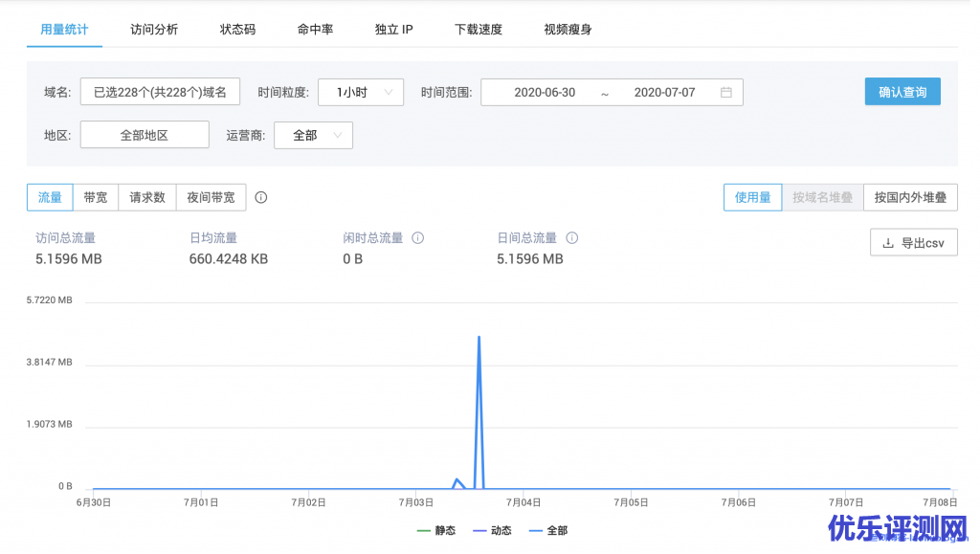This screenshot has width=980, height=554.
Task: Click info icon next to 日间总流量
Action: click(572, 238)
